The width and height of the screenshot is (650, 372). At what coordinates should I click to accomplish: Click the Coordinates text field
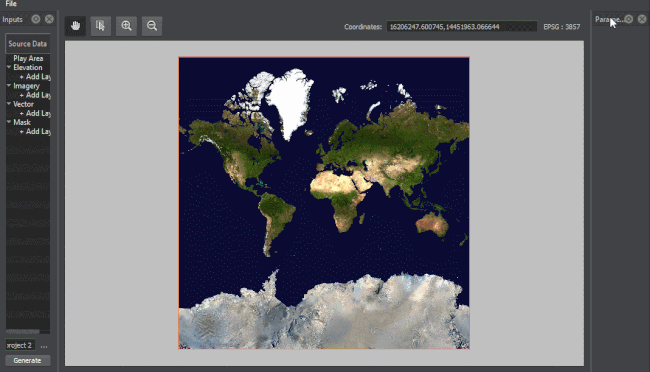coord(461,27)
